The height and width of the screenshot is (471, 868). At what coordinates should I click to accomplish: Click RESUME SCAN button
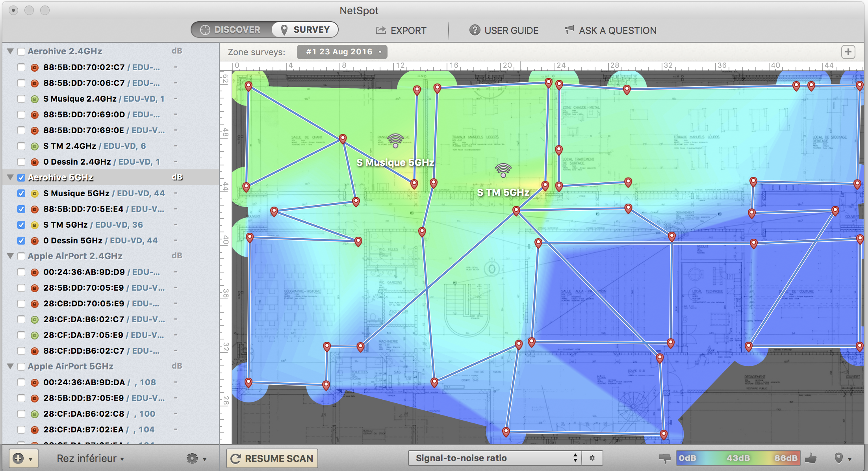click(x=272, y=458)
